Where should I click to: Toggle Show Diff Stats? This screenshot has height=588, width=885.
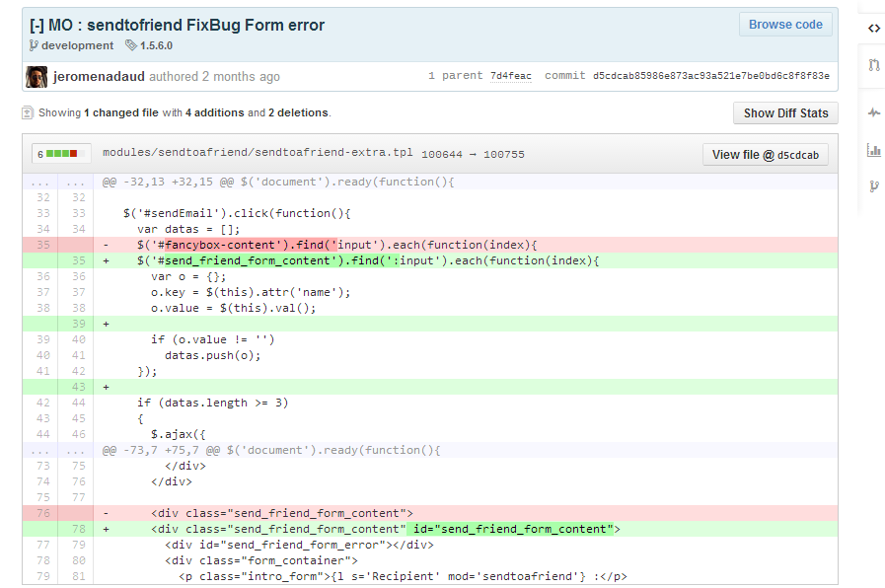784,113
